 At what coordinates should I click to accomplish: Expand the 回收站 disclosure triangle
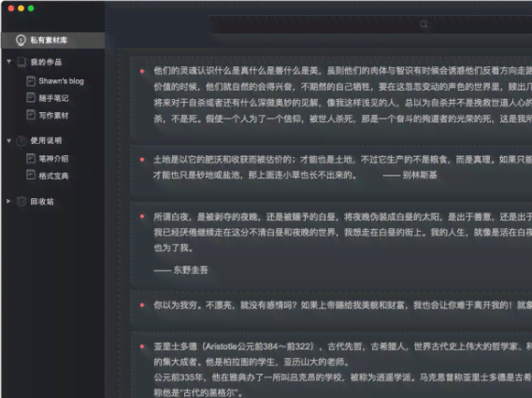click(8, 202)
